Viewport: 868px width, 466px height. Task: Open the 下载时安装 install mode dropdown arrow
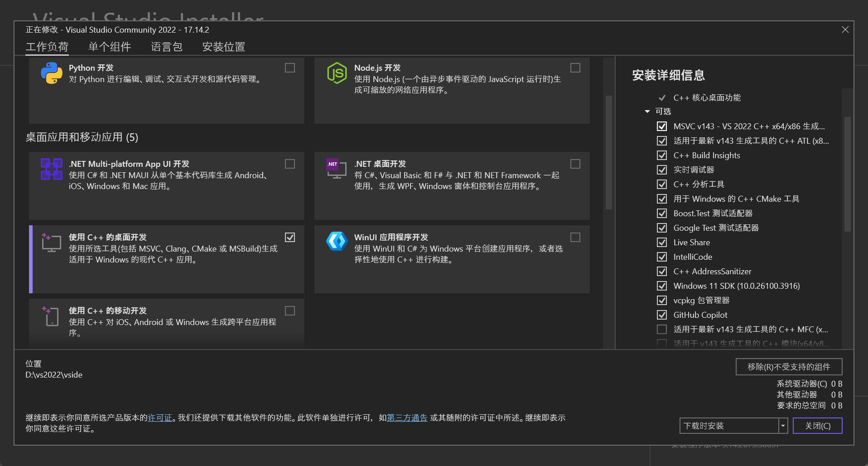coord(783,426)
